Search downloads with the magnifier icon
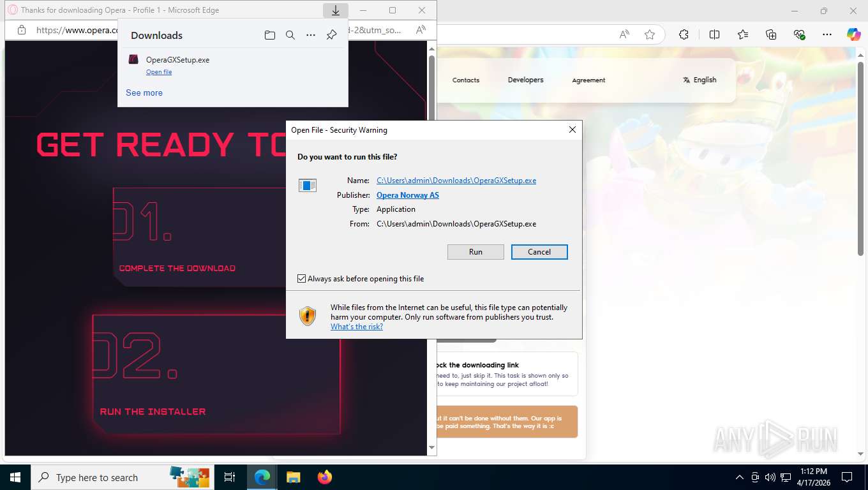Screen dimensions: 868x490 pyautogui.click(x=290, y=35)
